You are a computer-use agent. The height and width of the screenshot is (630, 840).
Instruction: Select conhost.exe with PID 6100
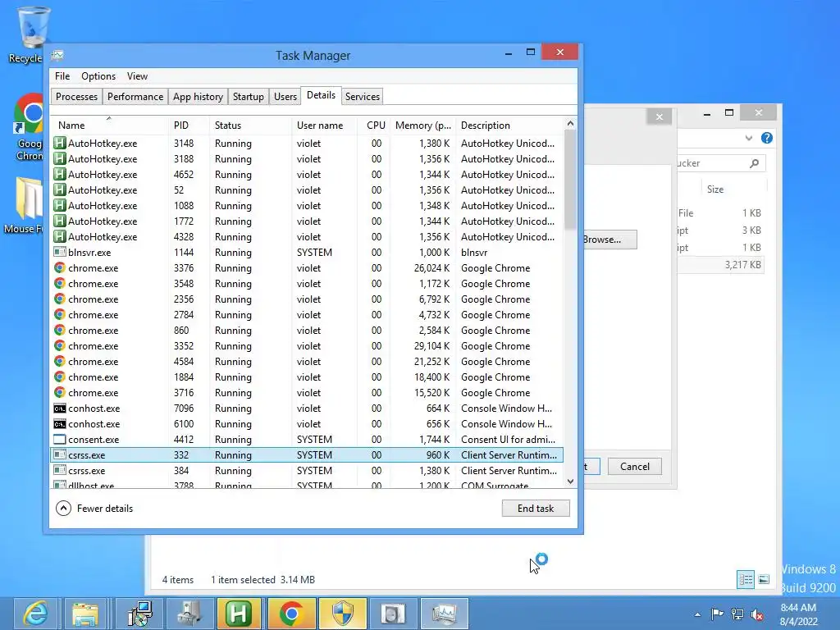coord(308,424)
